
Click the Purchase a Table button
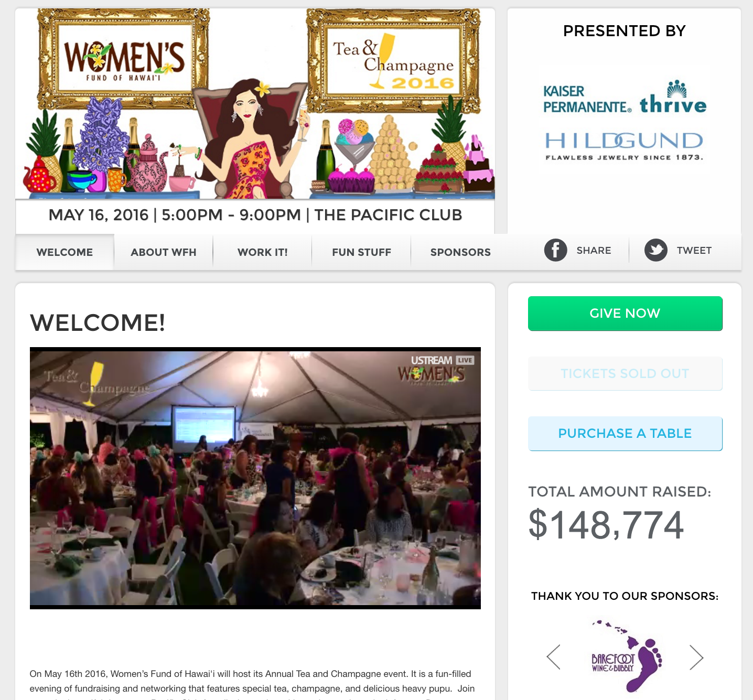625,434
